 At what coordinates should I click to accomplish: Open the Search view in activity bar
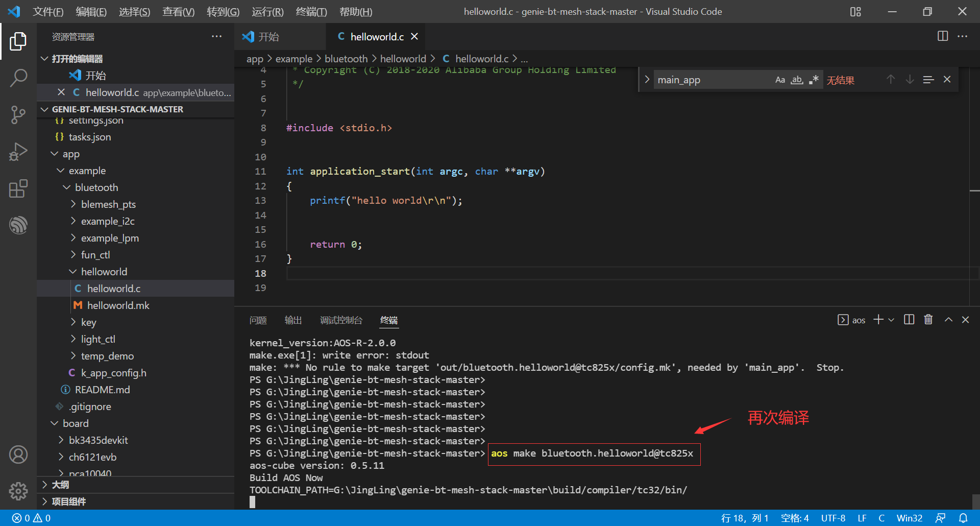pos(18,78)
